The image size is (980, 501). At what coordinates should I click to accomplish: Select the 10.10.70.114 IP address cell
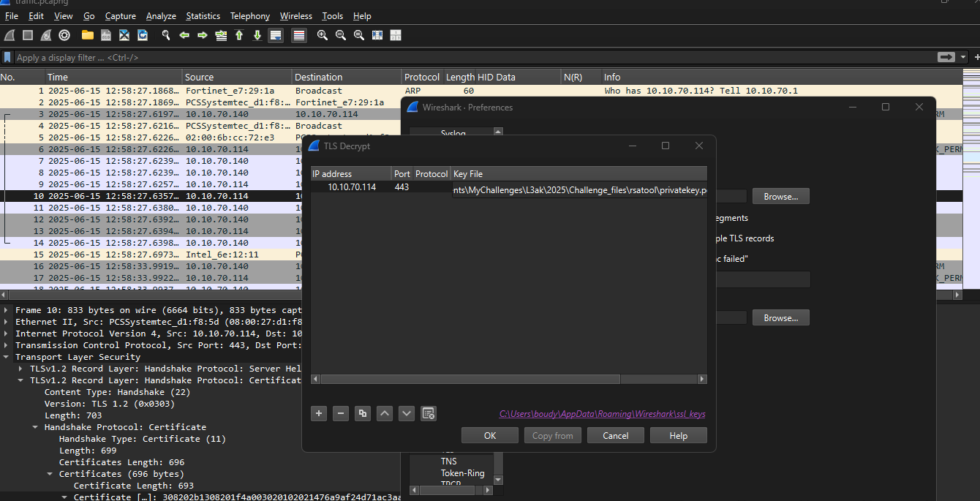click(352, 187)
